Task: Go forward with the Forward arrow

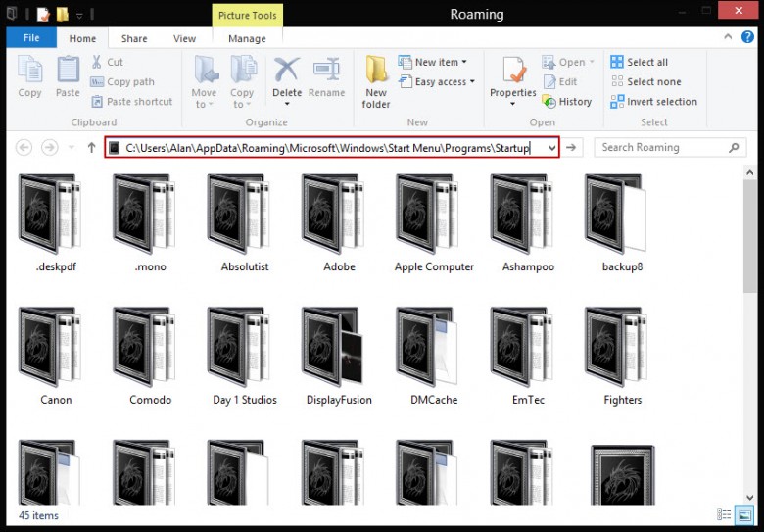Action: pyautogui.click(x=49, y=147)
